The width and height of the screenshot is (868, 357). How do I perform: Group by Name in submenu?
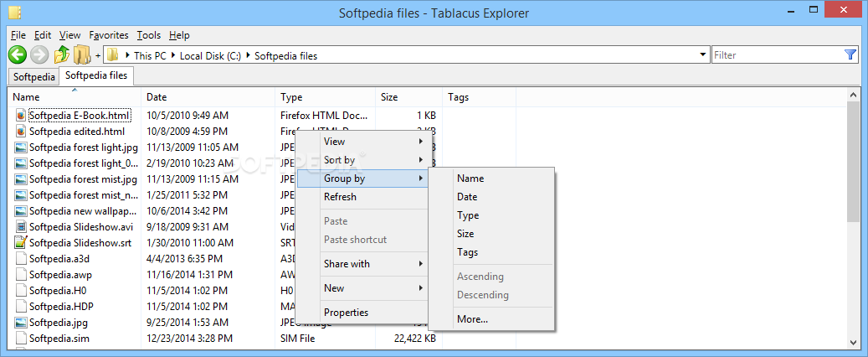(470, 178)
